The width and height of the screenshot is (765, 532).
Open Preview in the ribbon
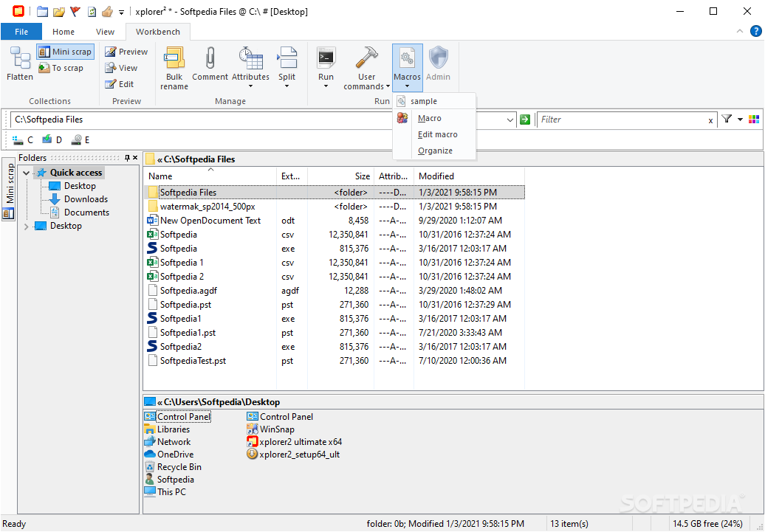click(x=126, y=52)
